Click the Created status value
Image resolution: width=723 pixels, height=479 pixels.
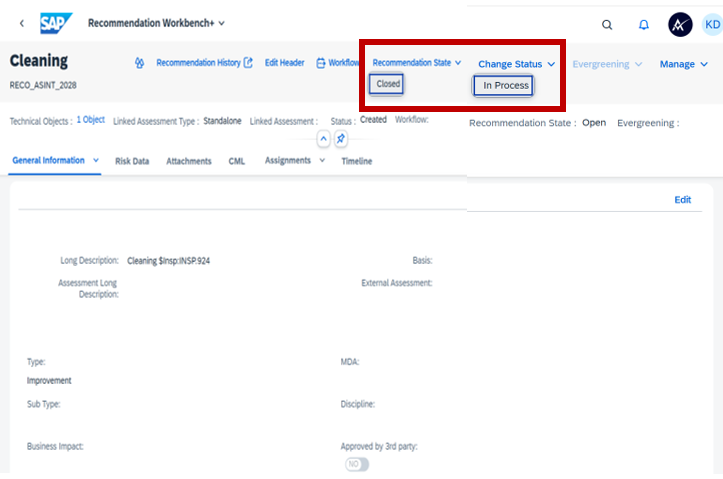pos(373,120)
